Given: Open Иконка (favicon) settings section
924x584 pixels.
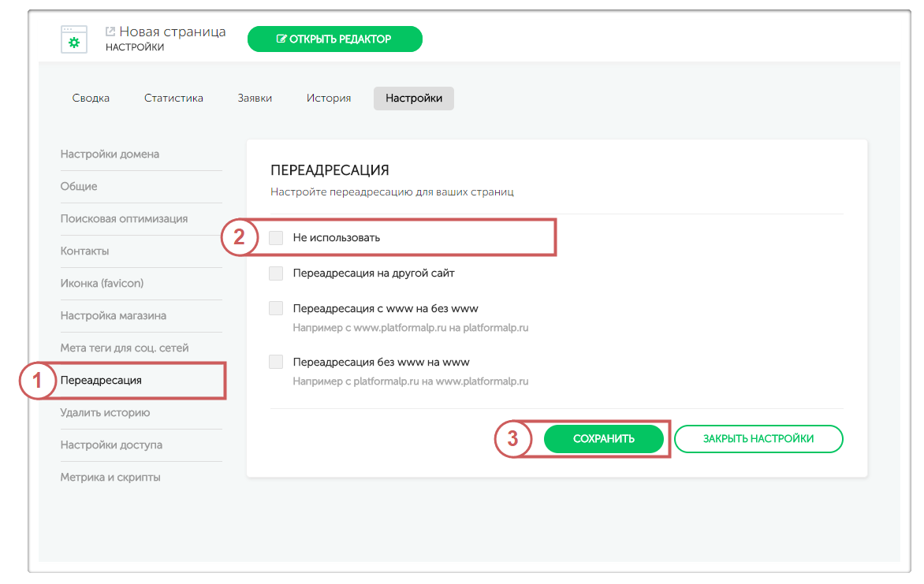Looking at the screenshot, I should pos(102,284).
